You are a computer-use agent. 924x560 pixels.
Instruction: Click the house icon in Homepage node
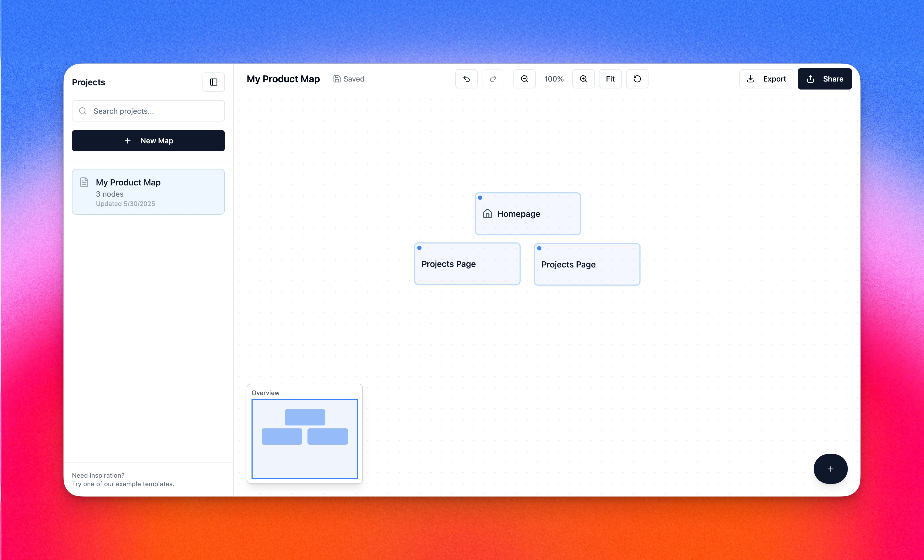tap(487, 214)
